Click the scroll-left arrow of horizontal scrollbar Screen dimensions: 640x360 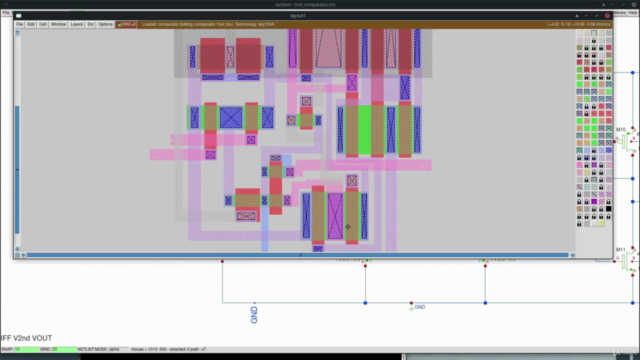tap(24, 255)
